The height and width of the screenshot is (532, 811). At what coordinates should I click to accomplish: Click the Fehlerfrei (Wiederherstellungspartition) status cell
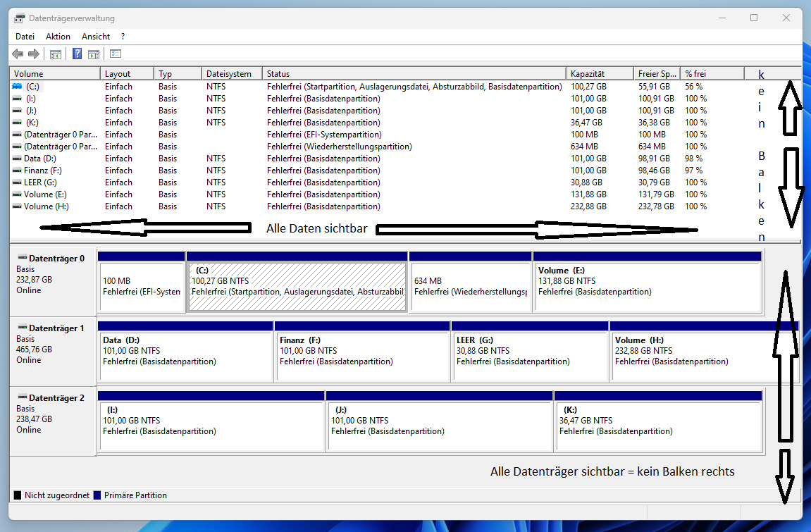340,147
